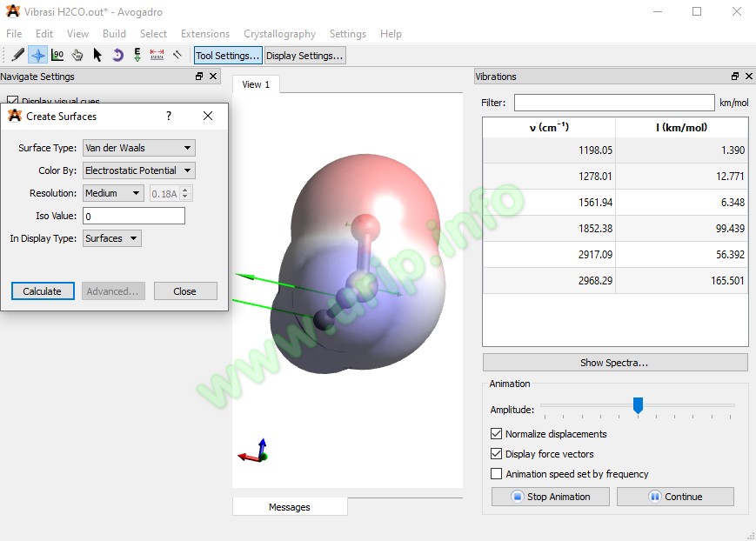756x541 pixels.
Task: Select the Selection arrow tool
Action: point(97,55)
